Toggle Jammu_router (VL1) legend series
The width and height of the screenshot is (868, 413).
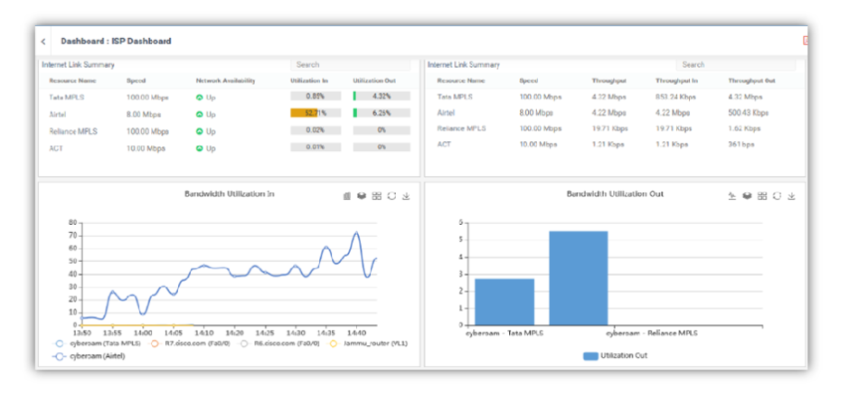point(368,343)
